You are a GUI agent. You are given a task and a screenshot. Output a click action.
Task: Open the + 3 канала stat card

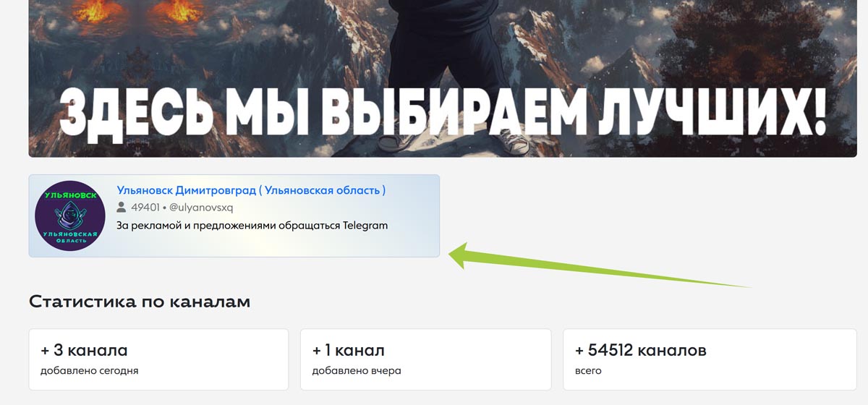click(x=158, y=359)
